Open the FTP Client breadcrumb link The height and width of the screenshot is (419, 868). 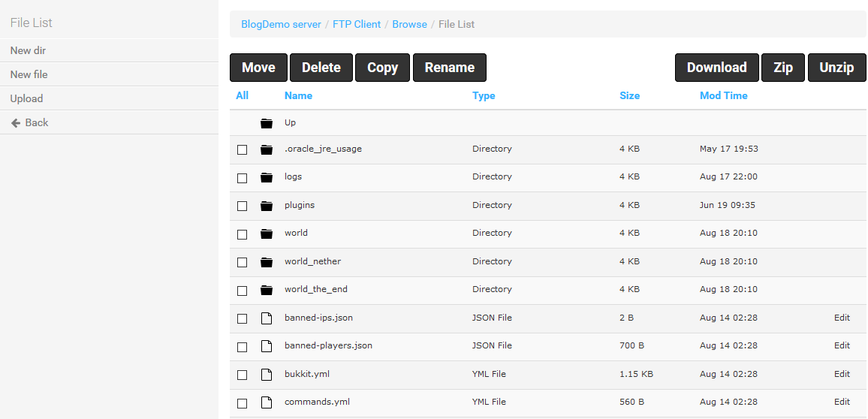[357, 24]
